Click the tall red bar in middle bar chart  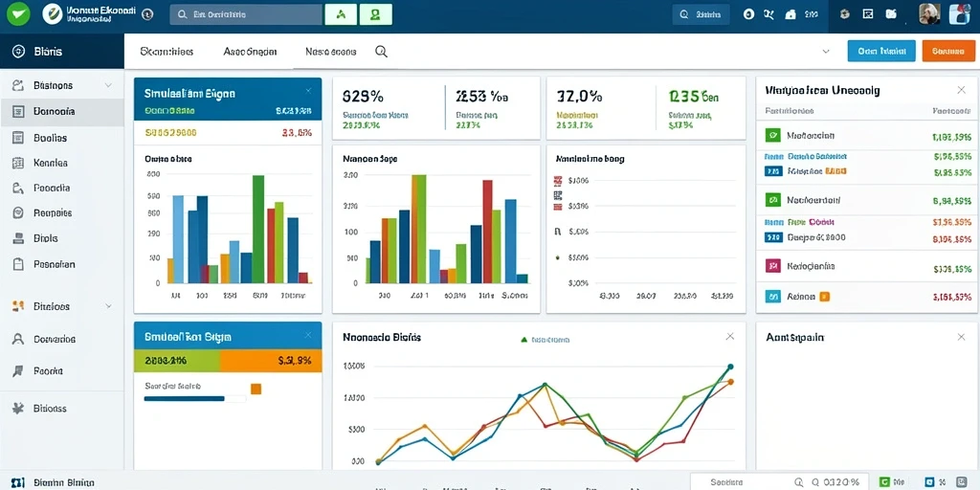click(487, 232)
